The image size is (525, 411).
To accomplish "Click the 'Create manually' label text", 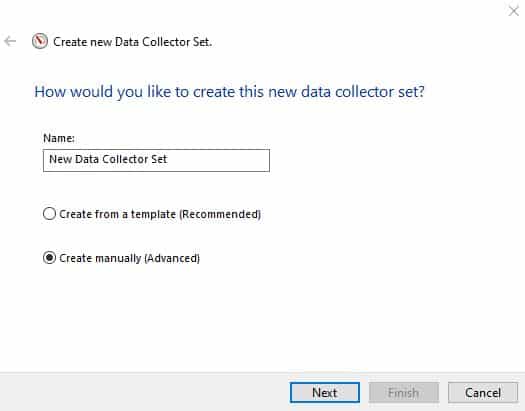I will pos(100,258).
